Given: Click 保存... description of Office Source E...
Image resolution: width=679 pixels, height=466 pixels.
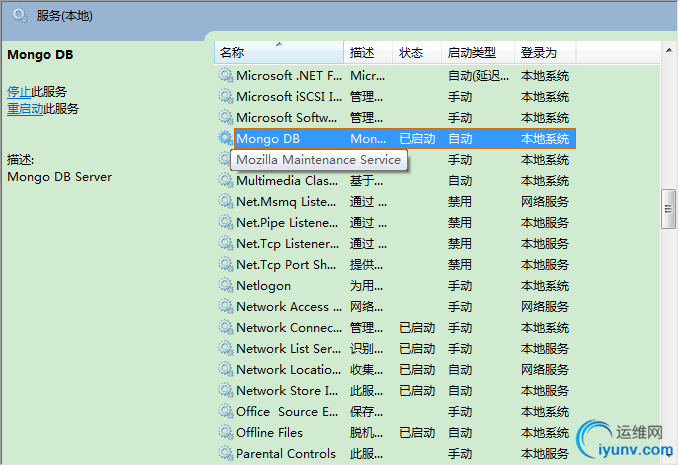Looking at the screenshot, I should [x=366, y=411].
